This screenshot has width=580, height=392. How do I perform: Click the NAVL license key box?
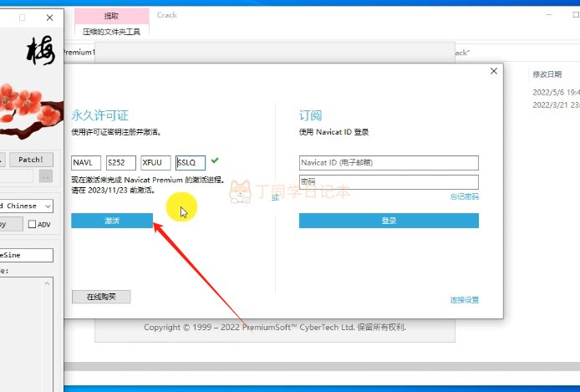pos(86,163)
